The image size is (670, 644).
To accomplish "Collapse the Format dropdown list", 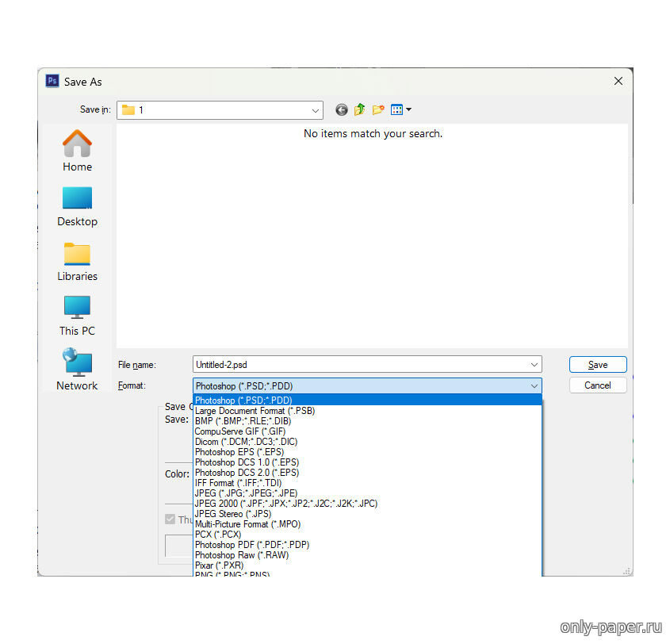I will tap(534, 386).
